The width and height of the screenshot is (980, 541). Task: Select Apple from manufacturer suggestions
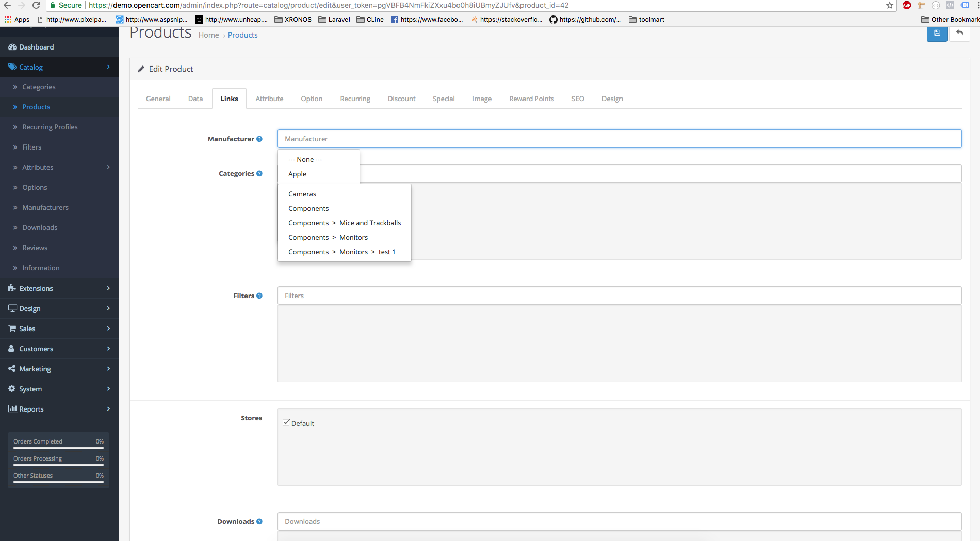[x=318, y=174]
